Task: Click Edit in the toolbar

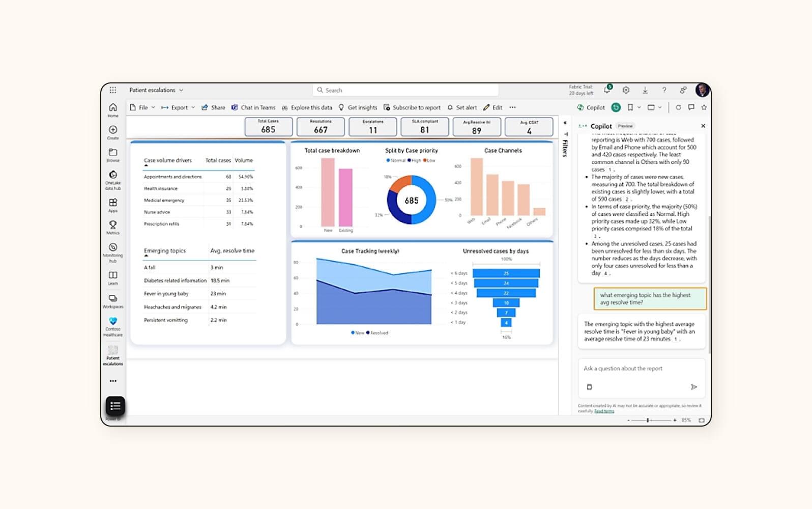Action: point(492,107)
